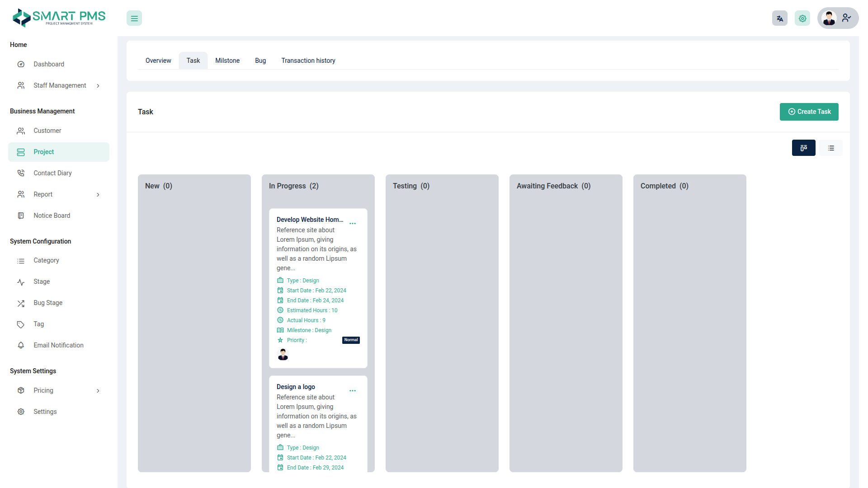
Task: Go to Email Notification settings
Action: 58,345
